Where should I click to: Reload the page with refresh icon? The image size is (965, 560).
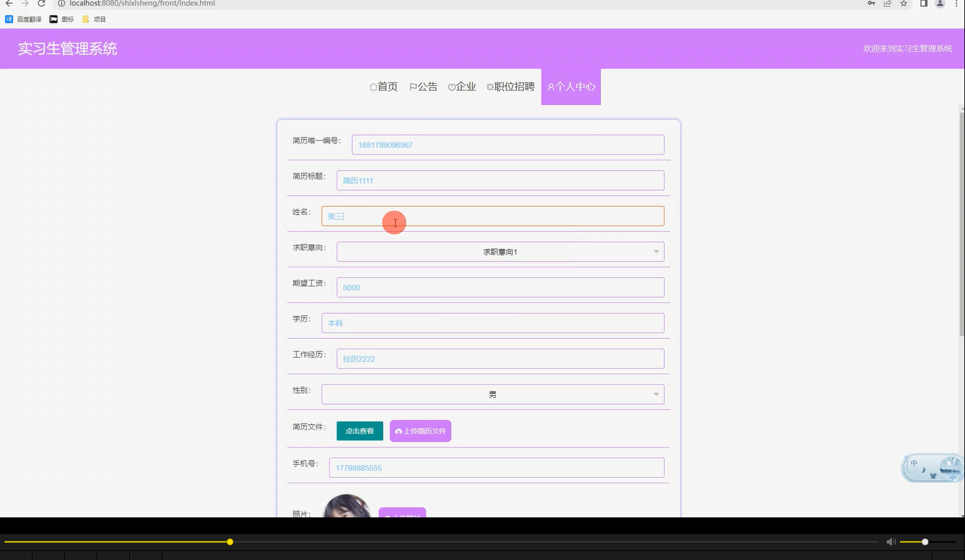click(41, 4)
